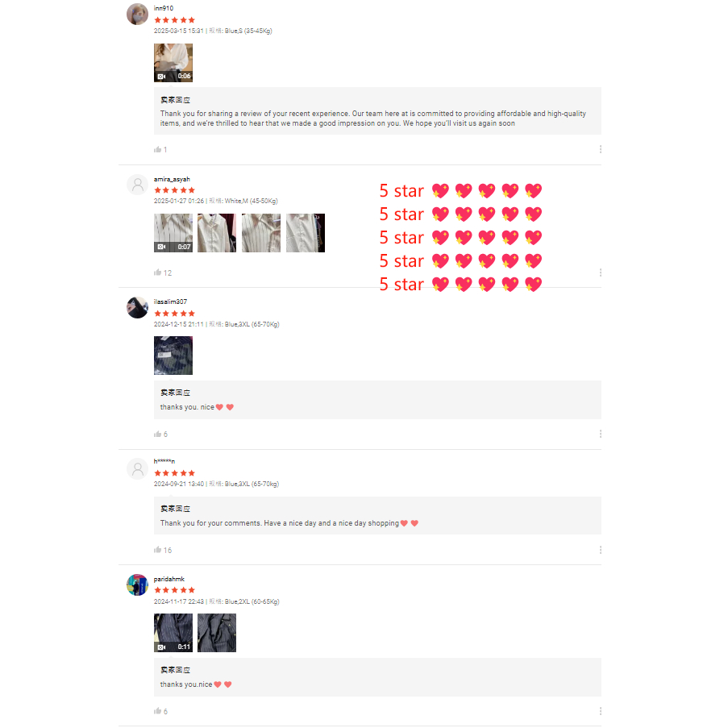The image size is (728, 728).
Task: Open more options on paridahmk's review
Action: (601, 711)
